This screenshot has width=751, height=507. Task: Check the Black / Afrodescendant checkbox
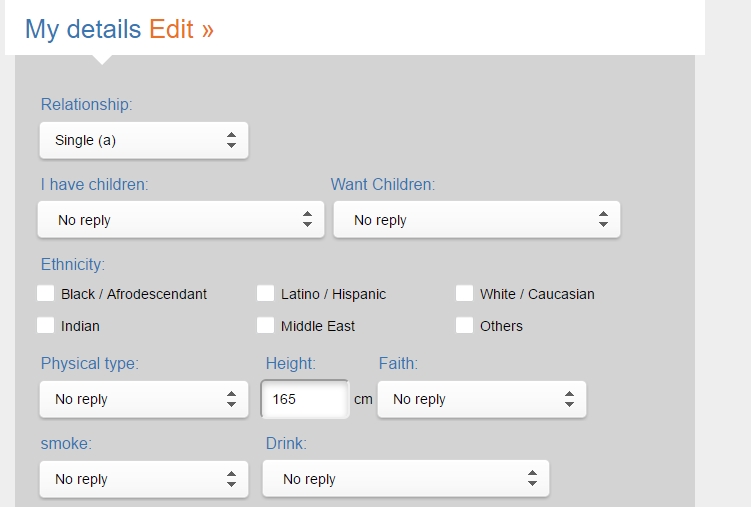pos(46,293)
